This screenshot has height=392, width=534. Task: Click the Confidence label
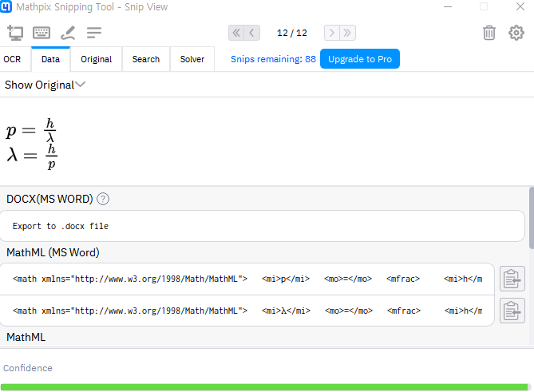coord(28,368)
